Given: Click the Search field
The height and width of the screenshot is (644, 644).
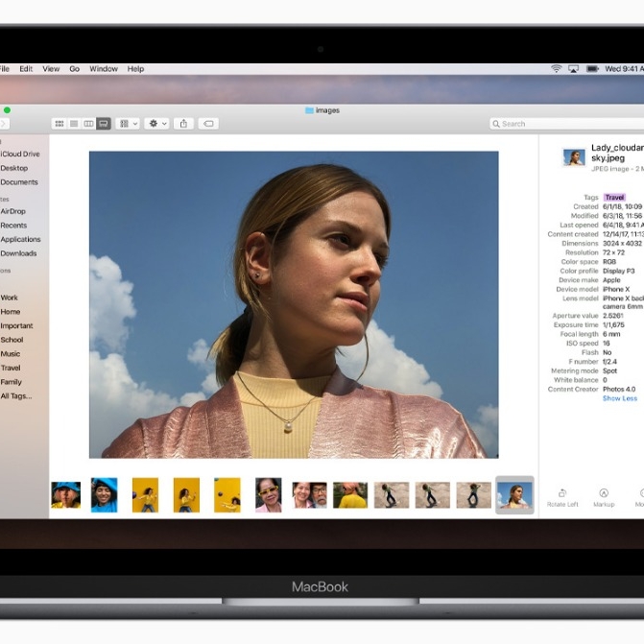Looking at the screenshot, I should point(567,124).
